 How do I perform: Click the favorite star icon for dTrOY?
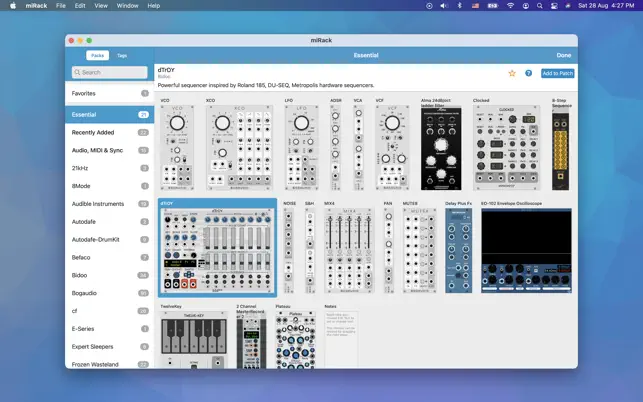tap(512, 73)
